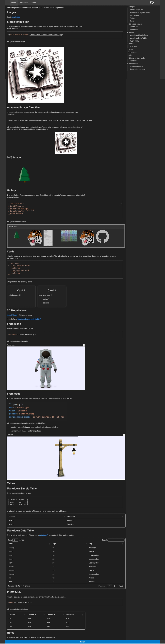
Task: Click the 'Click to close' gallery bar
Action: [x=66, y=227]
